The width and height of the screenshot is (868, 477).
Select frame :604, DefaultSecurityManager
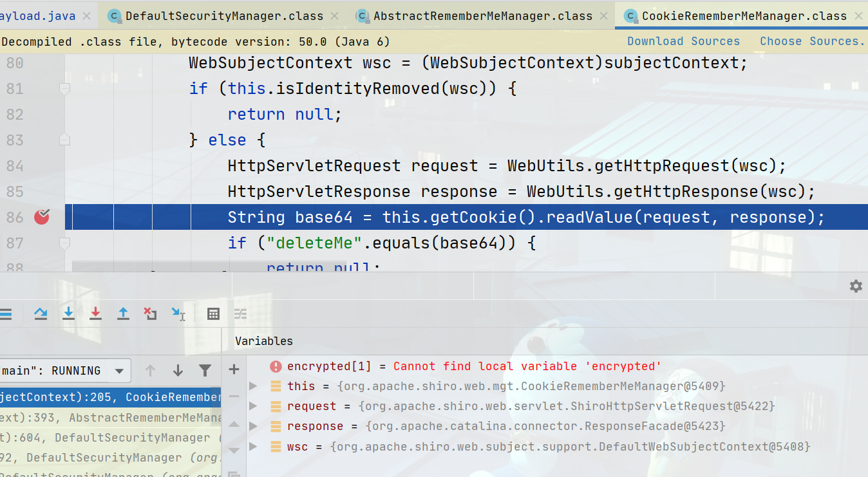point(110,437)
